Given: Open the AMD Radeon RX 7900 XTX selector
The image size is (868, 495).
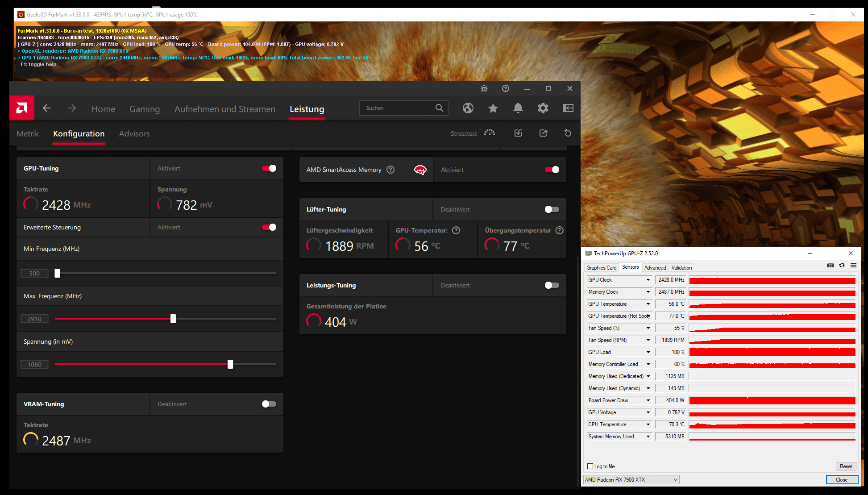Looking at the screenshot, I should coord(631,480).
